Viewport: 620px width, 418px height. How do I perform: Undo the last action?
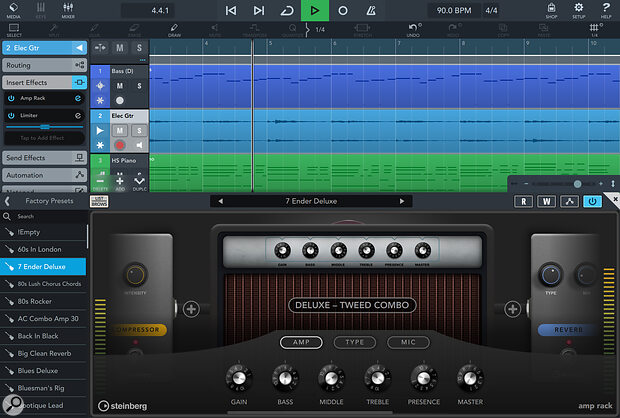click(413, 30)
